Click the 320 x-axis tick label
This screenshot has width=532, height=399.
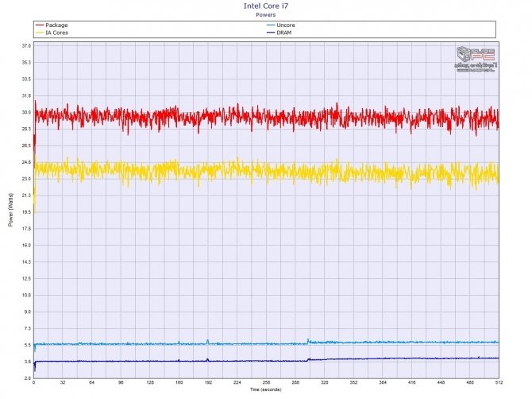click(x=325, y=382)
